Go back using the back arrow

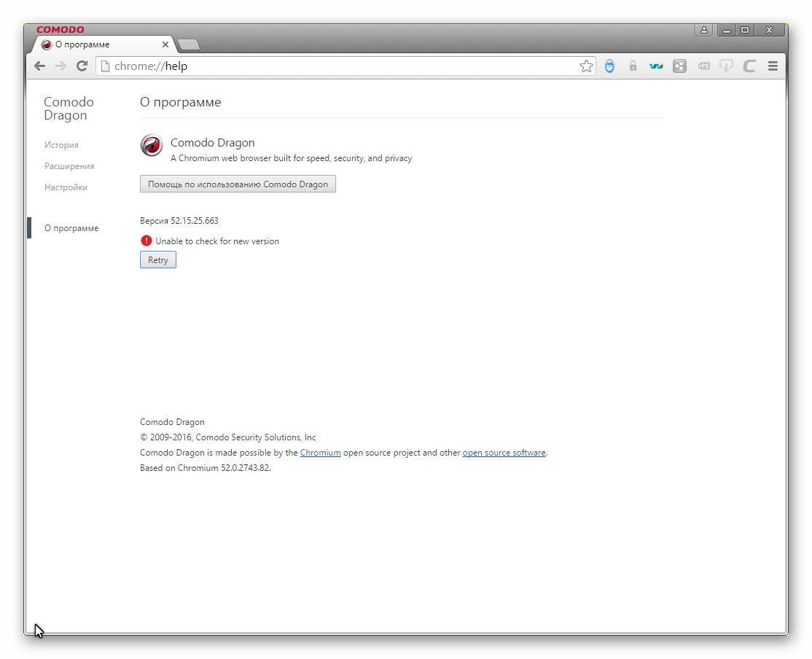click(x=40, y=66)
